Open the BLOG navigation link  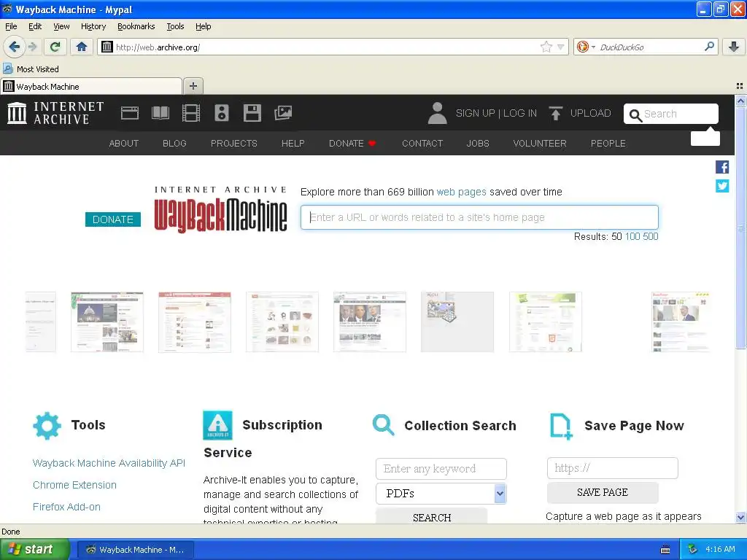[x=174, y=144]
